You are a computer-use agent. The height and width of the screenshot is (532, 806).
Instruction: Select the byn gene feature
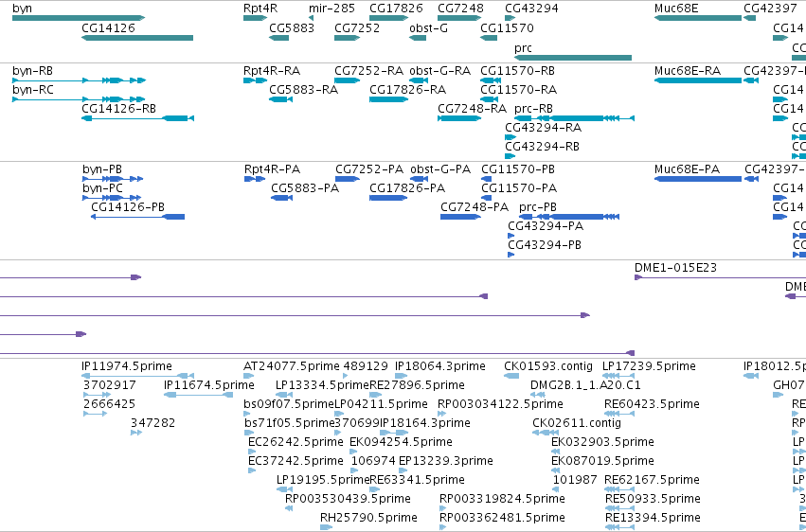(79, 18)
